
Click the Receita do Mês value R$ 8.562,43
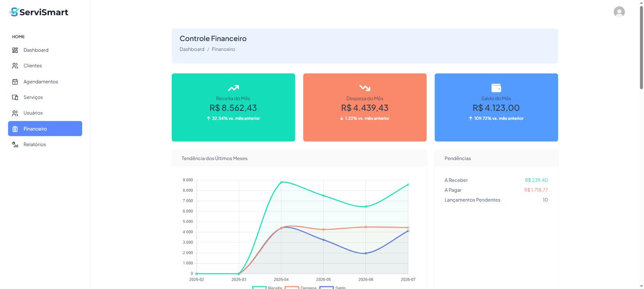point(233,108)
